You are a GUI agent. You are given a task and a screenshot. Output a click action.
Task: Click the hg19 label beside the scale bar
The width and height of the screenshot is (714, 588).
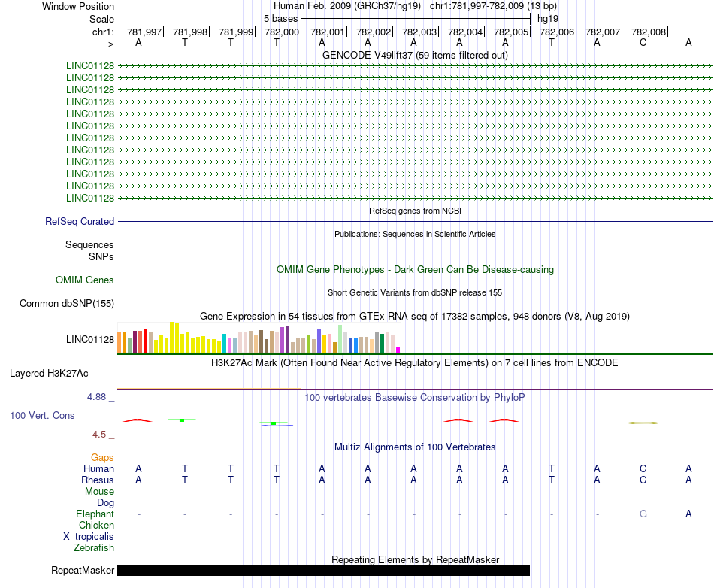[x=548, y=19]
